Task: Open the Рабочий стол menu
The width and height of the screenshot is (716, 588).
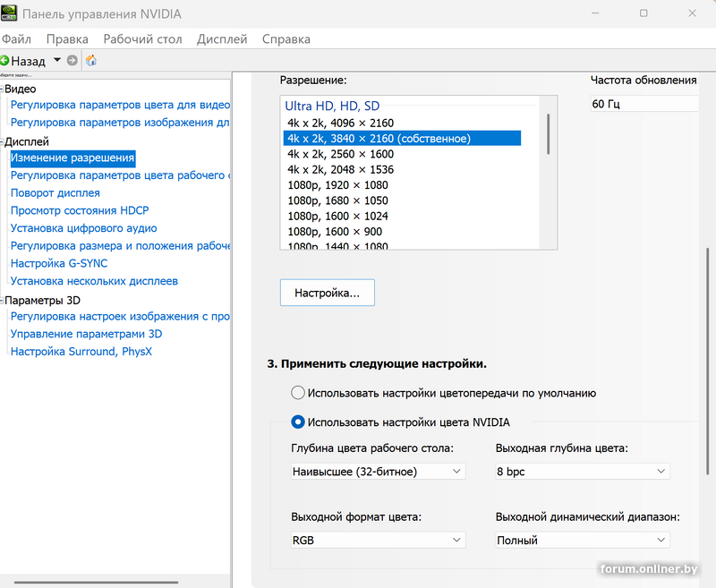Action: tap(142, 39)
